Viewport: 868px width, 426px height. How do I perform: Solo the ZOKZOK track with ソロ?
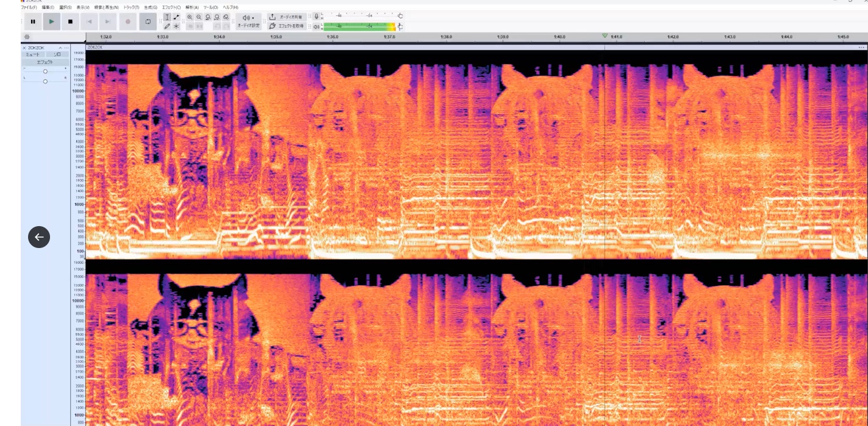tap(57, 55)
